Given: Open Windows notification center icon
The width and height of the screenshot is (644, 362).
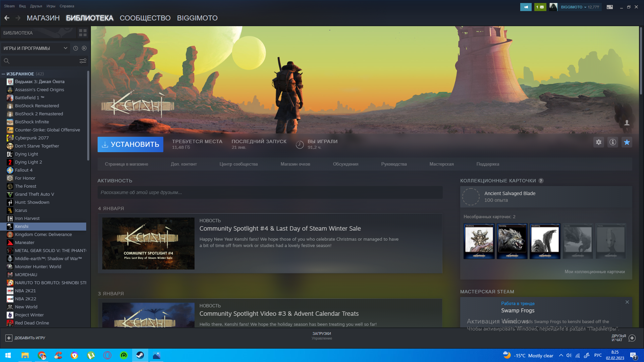Looking at the screenshot, I should tap(633, 356).
